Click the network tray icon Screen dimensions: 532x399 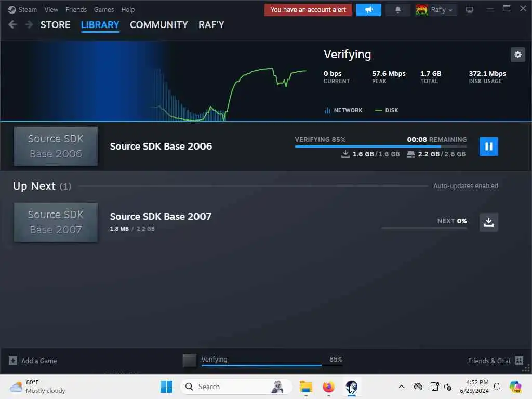pos(435,387)
